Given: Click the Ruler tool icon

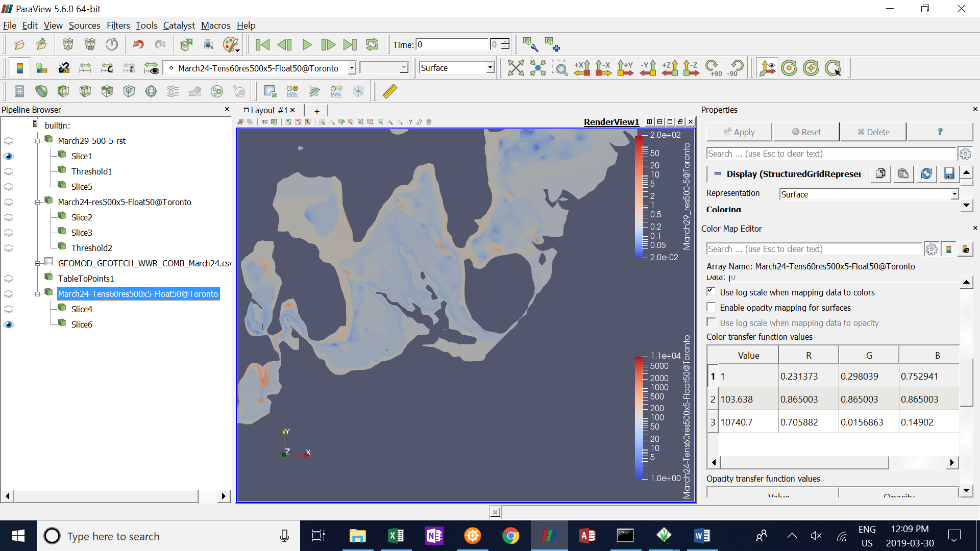Looking at the screenshot, I should click(x=390, y=91).
